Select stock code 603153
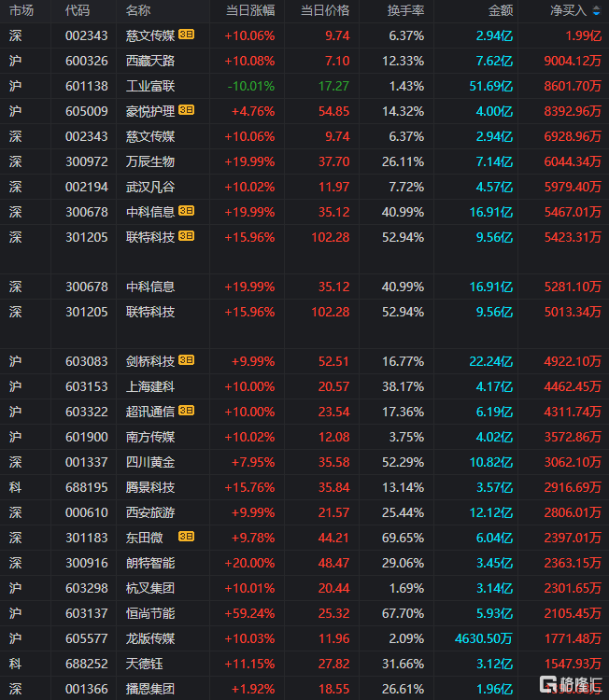609x700 pixels. pos(87,386)
